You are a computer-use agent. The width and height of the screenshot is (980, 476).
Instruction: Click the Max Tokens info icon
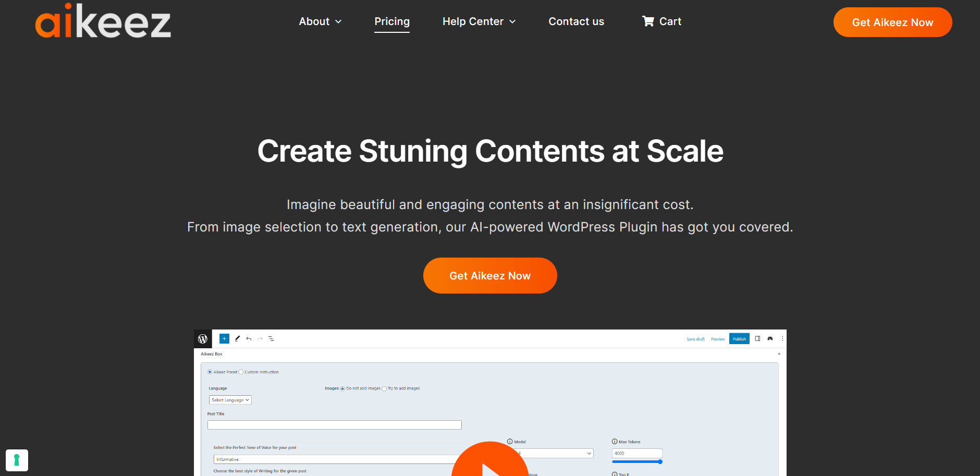(x=615, y=442)
